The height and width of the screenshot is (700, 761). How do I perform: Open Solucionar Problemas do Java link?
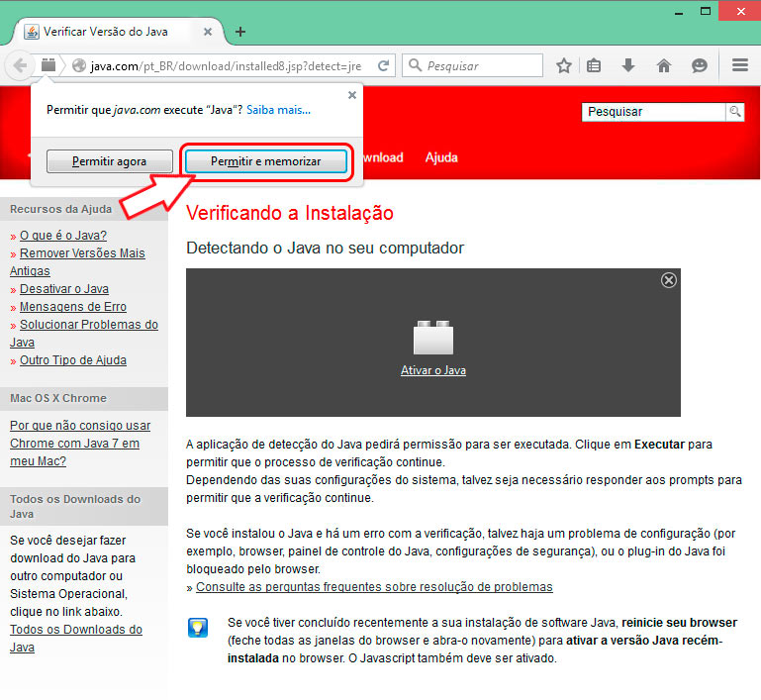click(84, 334)
